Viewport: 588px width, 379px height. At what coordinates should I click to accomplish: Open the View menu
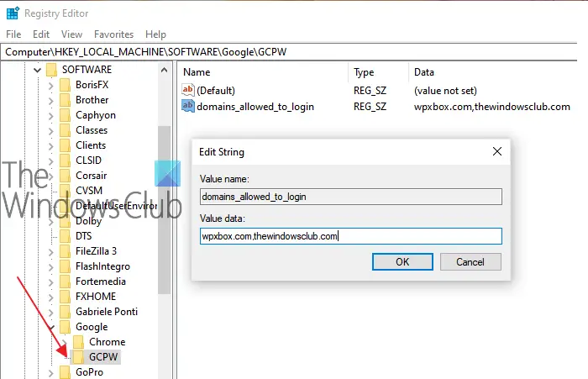71,34
